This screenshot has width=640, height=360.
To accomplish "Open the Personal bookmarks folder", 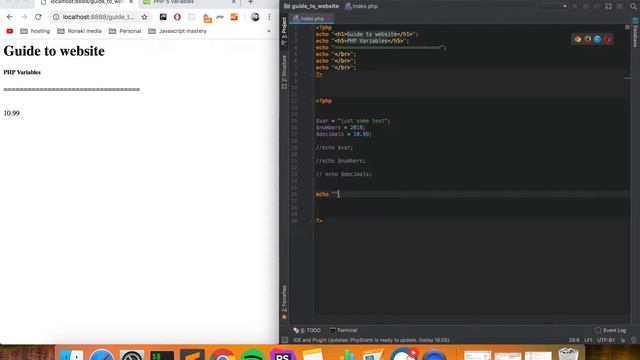I will [125, 31].
